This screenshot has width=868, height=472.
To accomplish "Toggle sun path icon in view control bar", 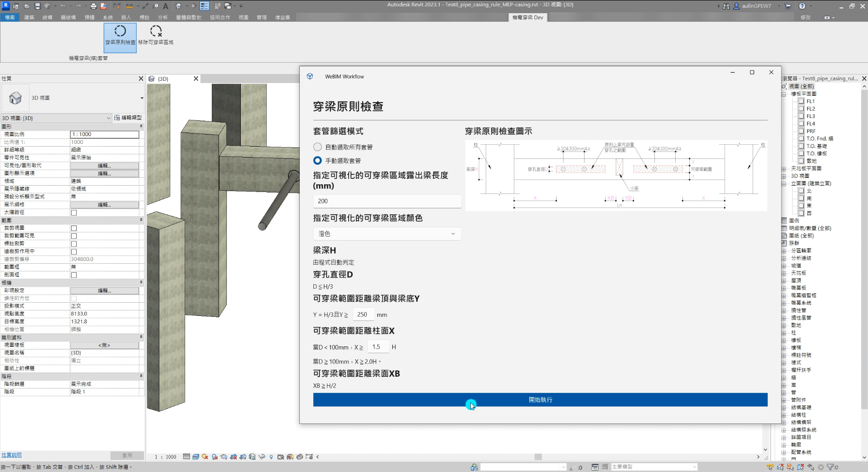I will 205,457.
